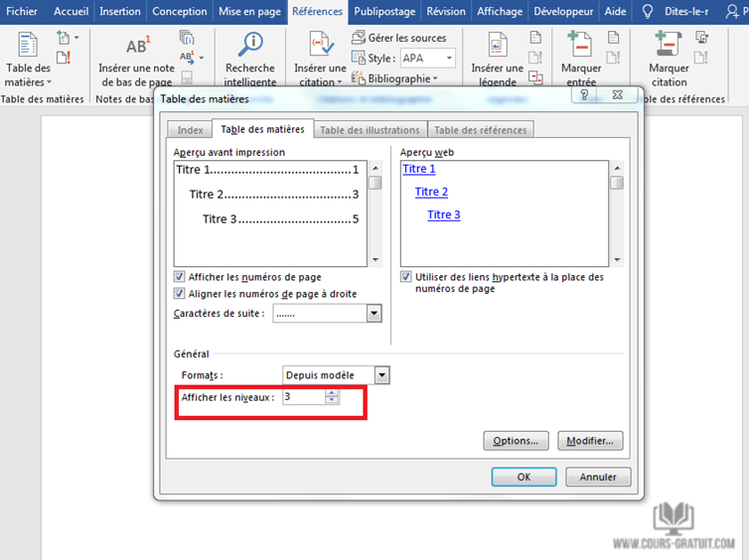Open the Mise en page ribbon tab

(x=251, y=12)
